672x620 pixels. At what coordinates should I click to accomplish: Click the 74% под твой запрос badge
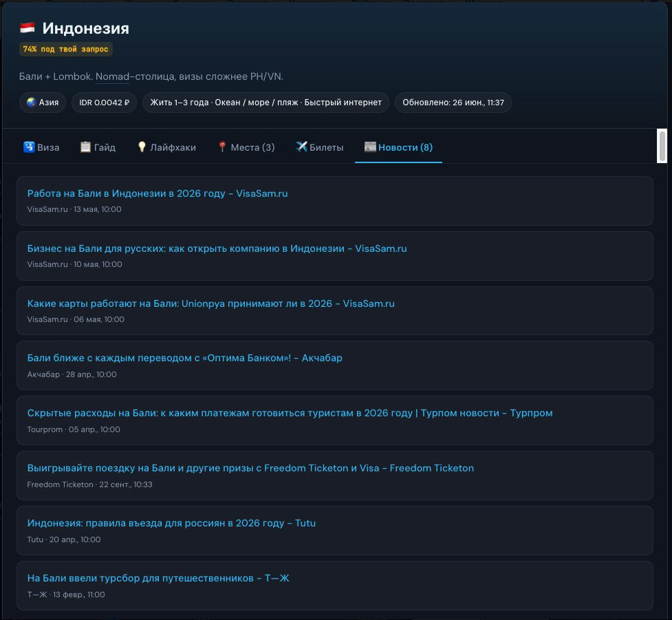pos(65,49)
